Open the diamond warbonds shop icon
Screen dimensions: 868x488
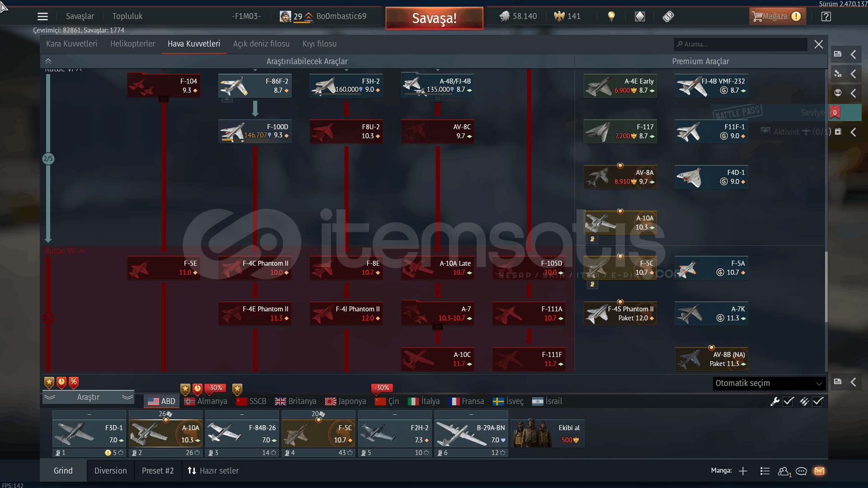pyautogui.click(x=640, y=17)
